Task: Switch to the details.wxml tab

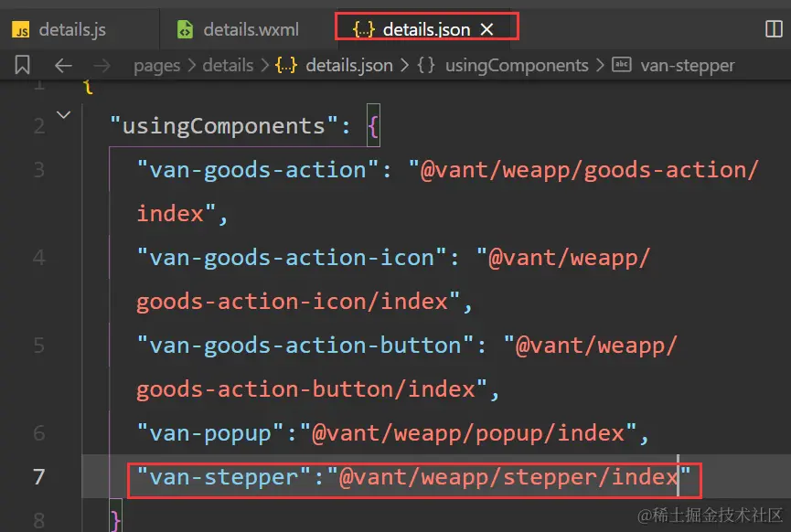Action: (250, 30)
